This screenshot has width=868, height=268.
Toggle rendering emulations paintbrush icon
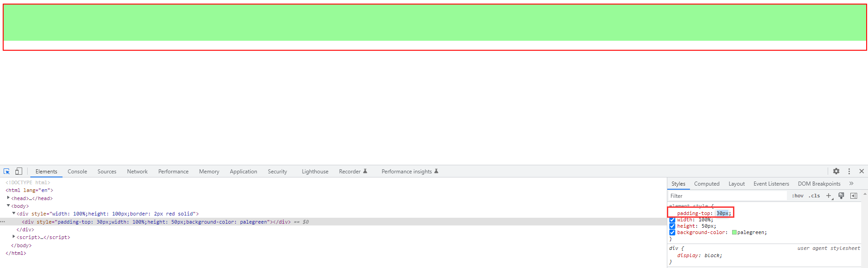(841, 196)
